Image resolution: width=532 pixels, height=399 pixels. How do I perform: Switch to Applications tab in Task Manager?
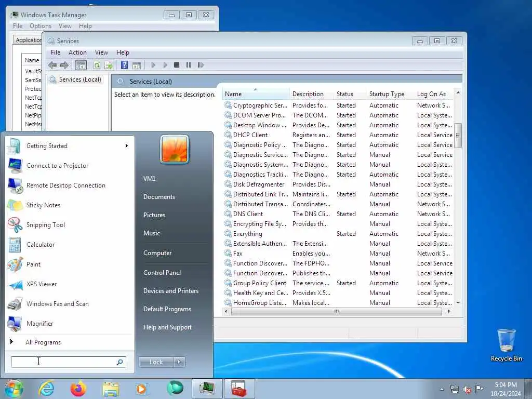point(28,40)
